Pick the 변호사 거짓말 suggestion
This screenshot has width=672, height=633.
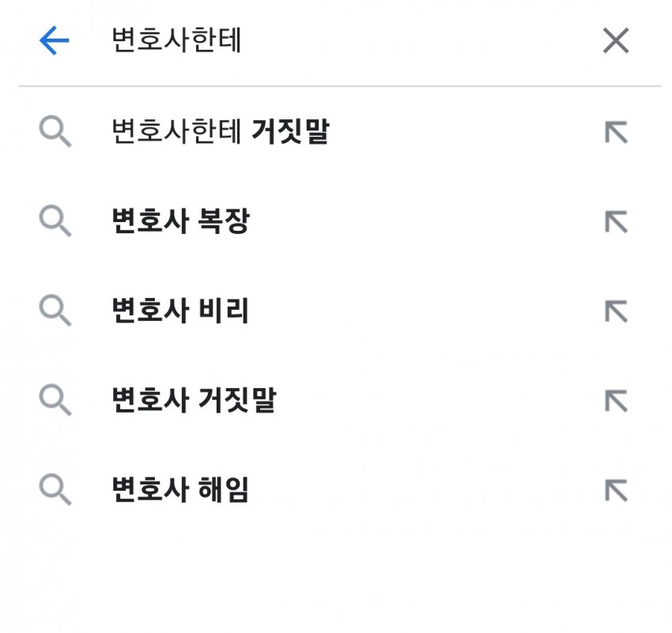coord(194,401)
